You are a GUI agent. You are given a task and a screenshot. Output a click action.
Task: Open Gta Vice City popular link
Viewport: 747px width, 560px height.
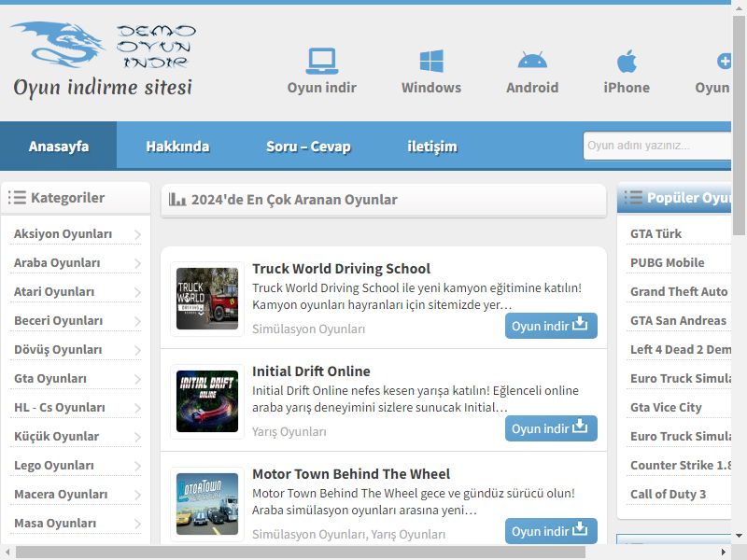pos(666,408)
